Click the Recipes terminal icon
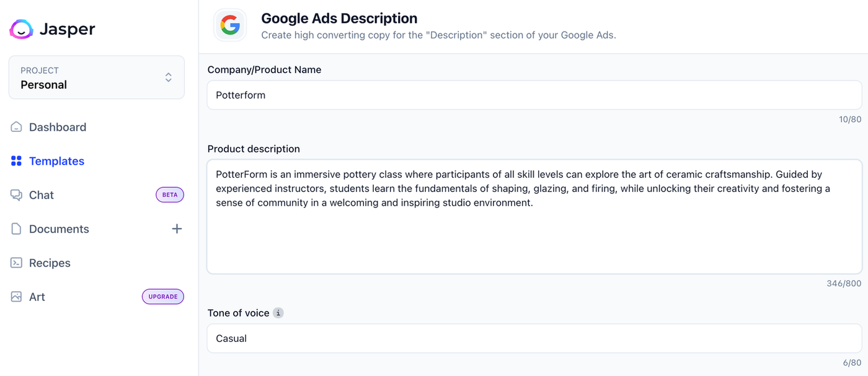 [x=16, y=263]
